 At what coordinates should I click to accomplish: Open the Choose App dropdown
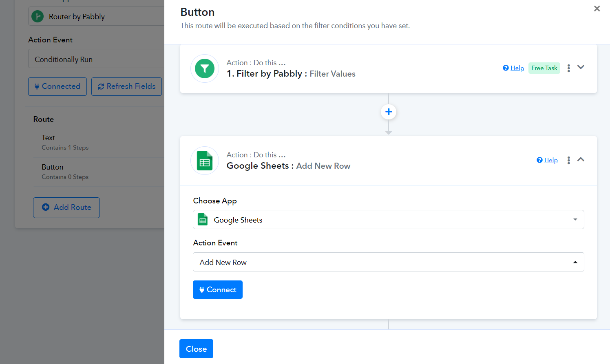click(x=389, y=220)
